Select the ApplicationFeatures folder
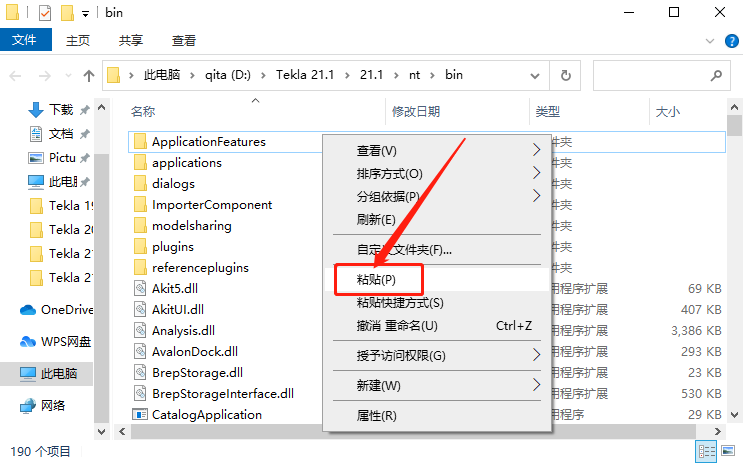 (208, 142)
